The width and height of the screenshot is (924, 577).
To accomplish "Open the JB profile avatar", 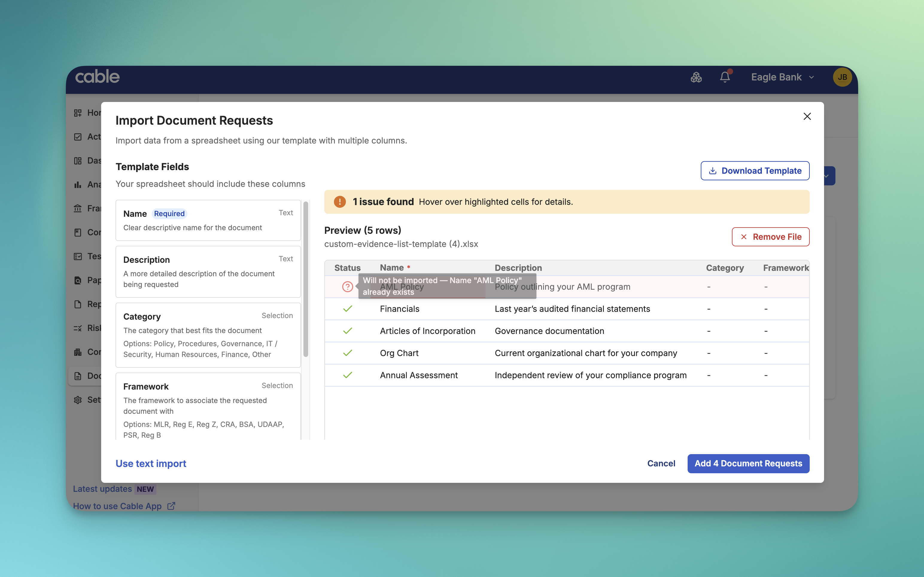I will 842,77.
